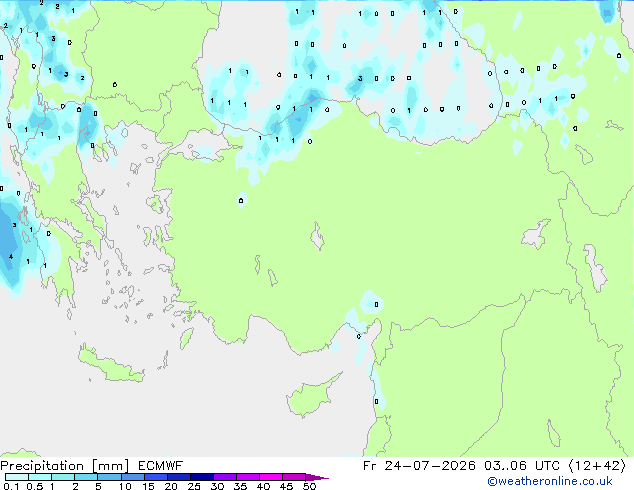
Task: Click the 30–35 mm violet legend swatch
Action: 225,477
